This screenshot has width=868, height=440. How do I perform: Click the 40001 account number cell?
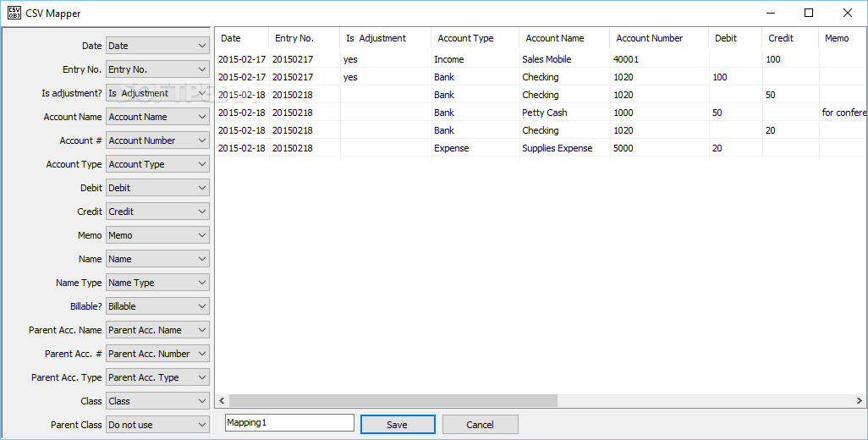tap(659, 59)
